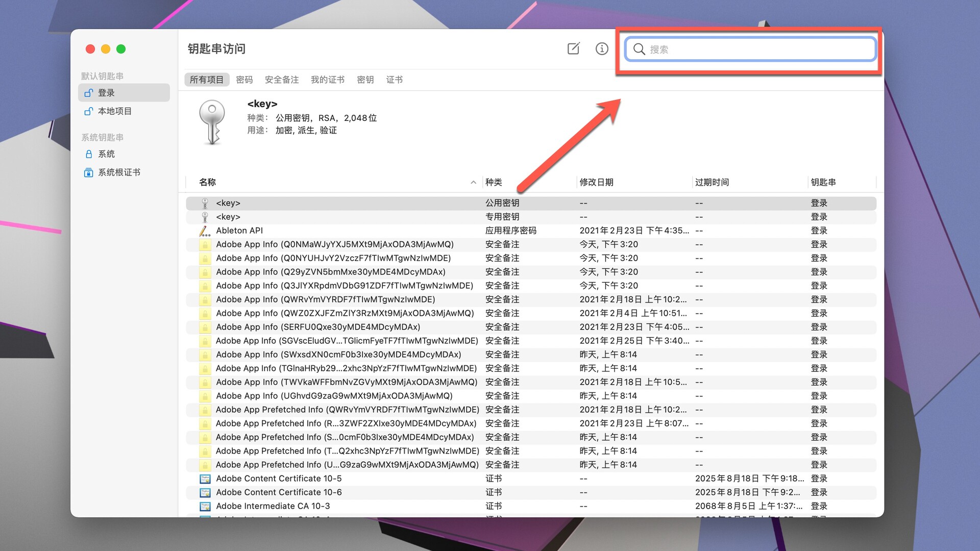The width and height of the screenshot is (980, 551).
Task: Click the application password icon on the Ableton API row
Action: point(205,231)
